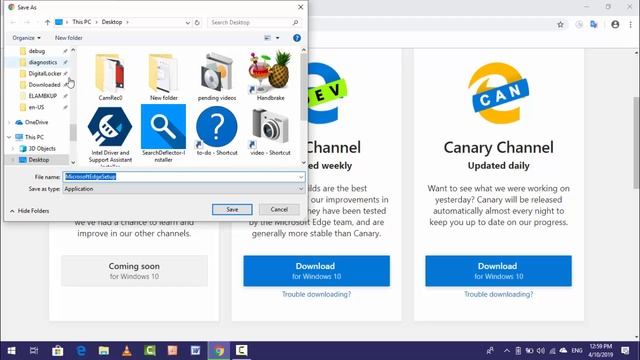Expand 3D Objects tree node
The height and width of the screenshot is (360, 640).
click(x=13, y=149)
